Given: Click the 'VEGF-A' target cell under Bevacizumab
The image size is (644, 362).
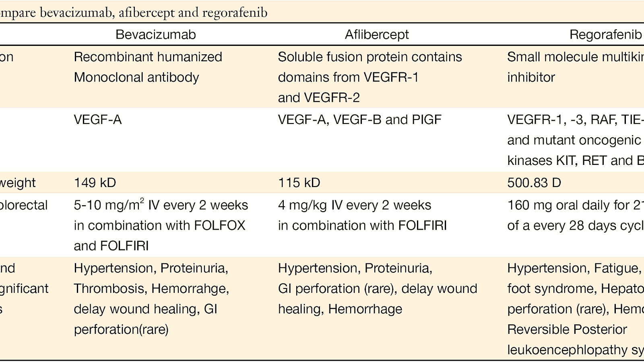Looking at the screenshot, I should (98, 119).
